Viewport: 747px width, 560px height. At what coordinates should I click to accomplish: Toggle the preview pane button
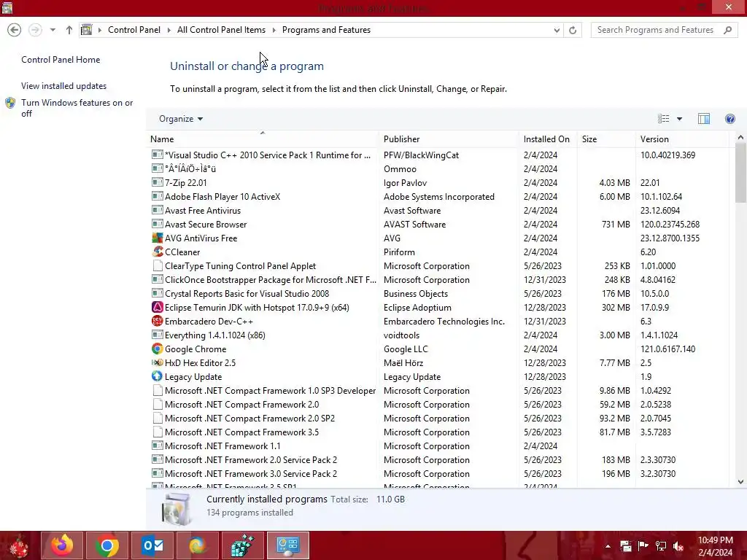[x=704, y=119]
